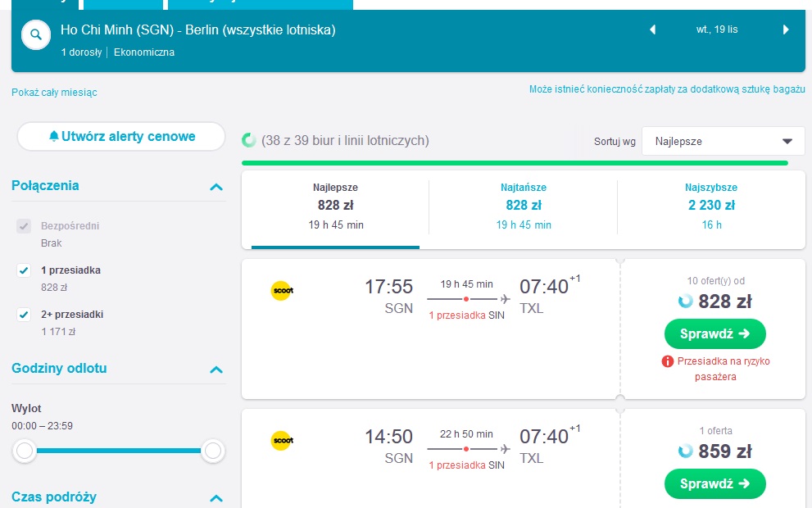
Task: Collapse the Czas podróży section
Action: pos(216,499)
